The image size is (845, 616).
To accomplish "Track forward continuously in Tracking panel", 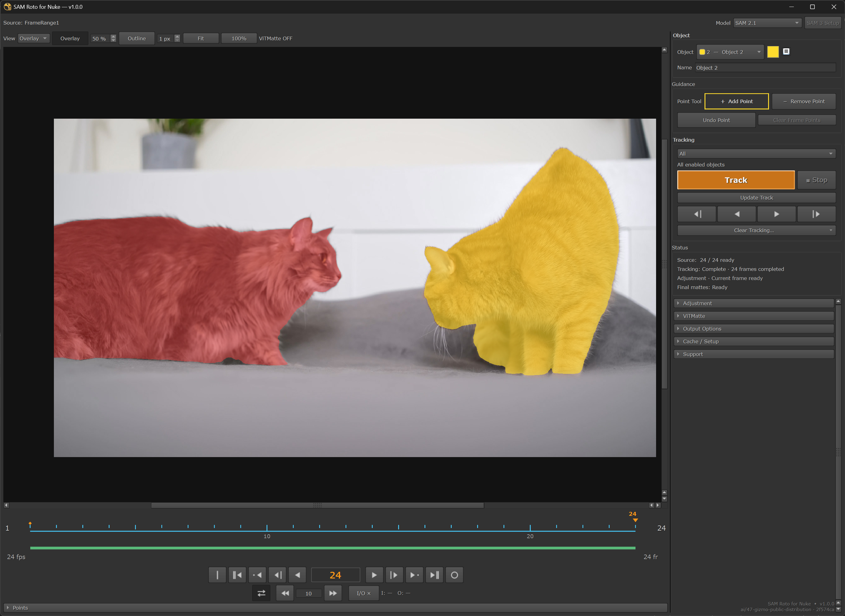I will point(777,214).
